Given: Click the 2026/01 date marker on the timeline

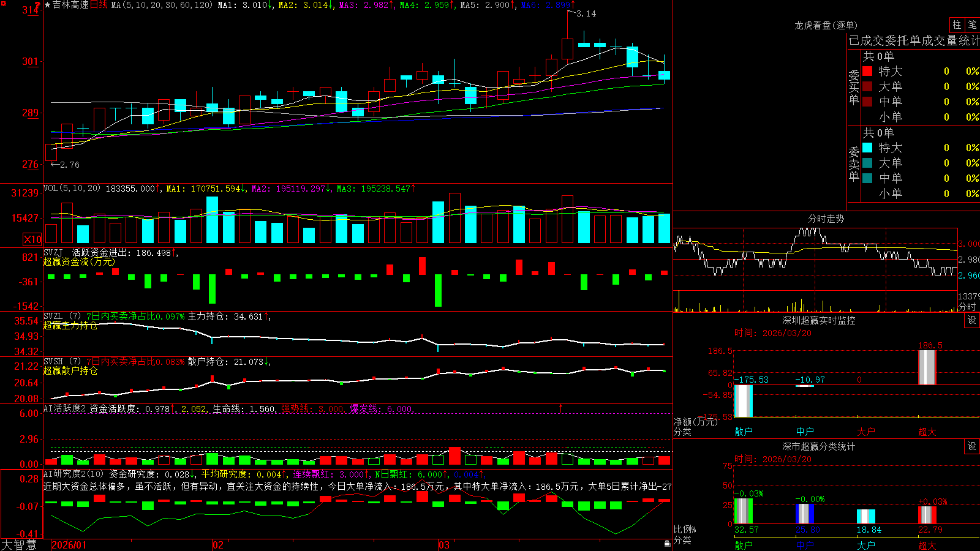Looking at the screenshot, I should [69, 545].
